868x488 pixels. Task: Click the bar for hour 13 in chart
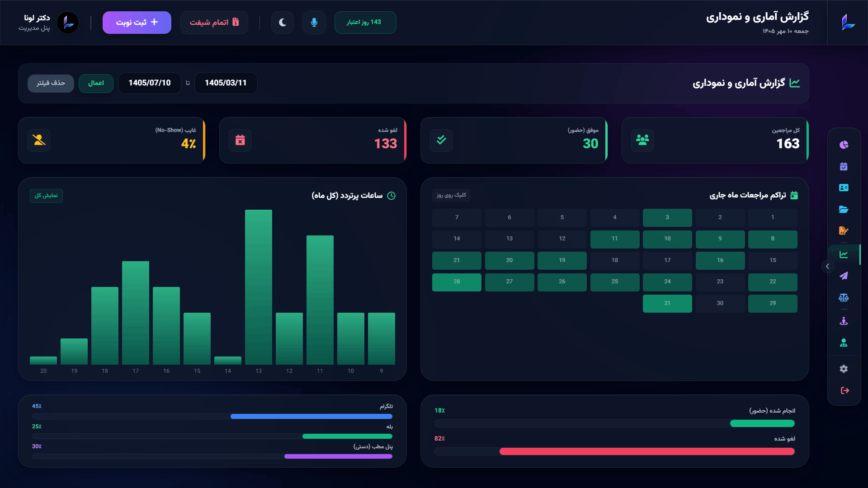pos(259,287)
